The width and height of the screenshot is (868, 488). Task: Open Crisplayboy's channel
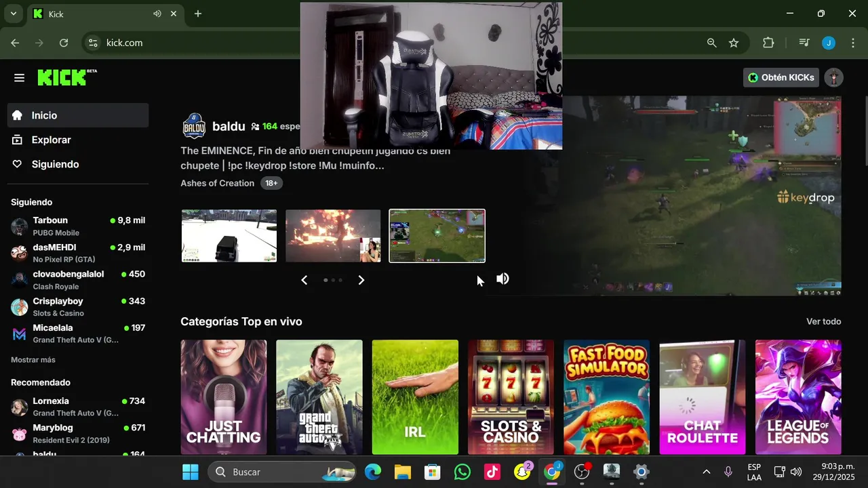pyautogui.click(x=78, y=306)
